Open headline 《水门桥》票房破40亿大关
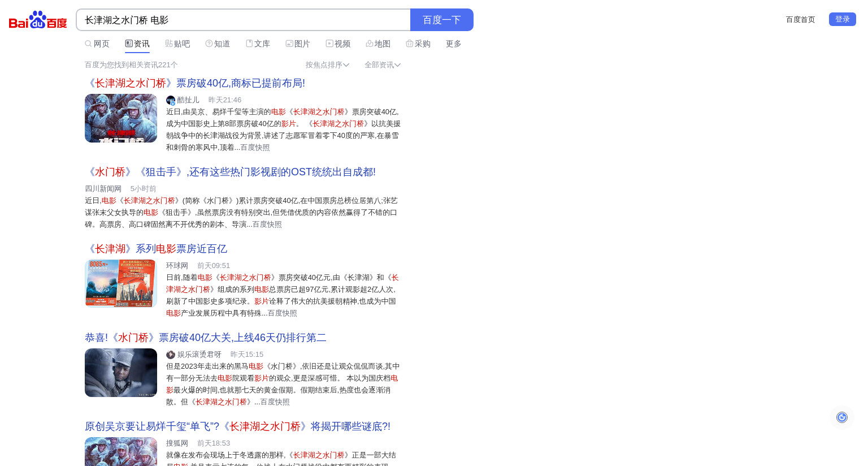This screenshot has height=466, width=868. 206,338
